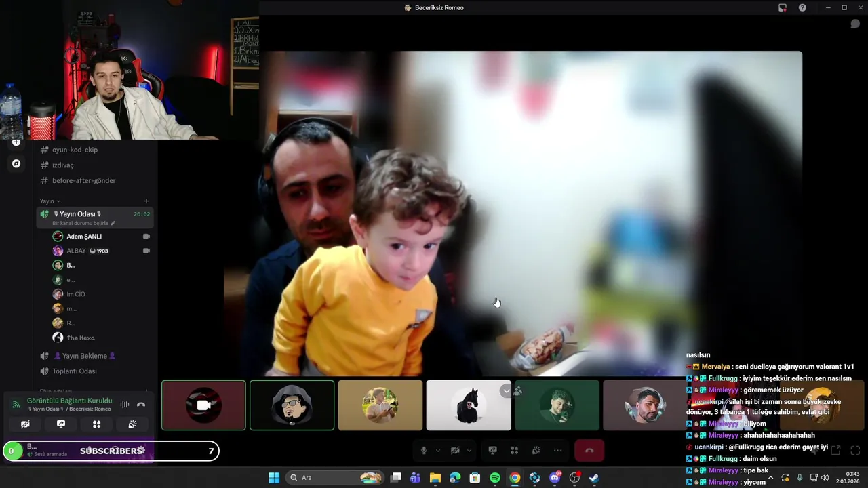The image size is (868, 488).
Task: Open microphone input options dropdown
Action: (437, 451)
